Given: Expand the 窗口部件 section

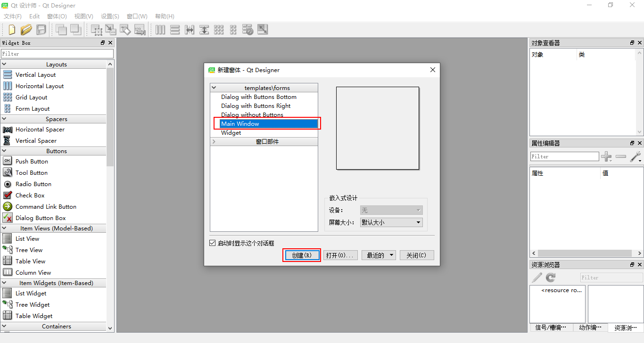Looking at the screenshot, I should pos(214,140).
